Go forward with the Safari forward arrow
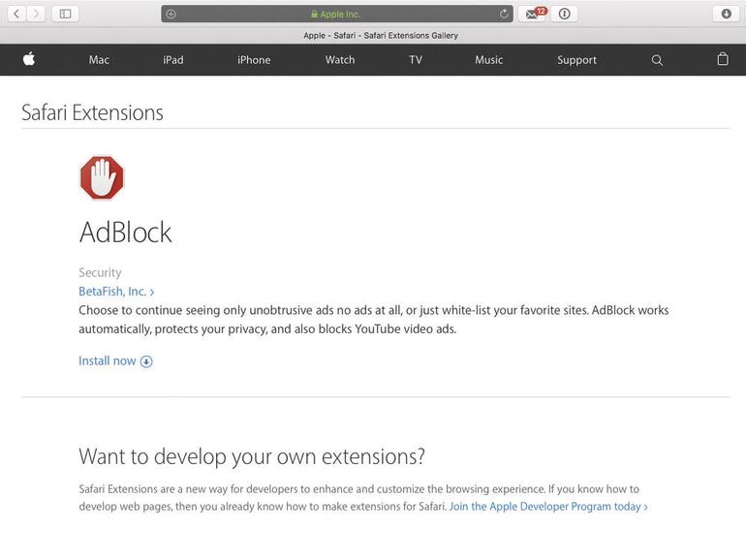Image resolution: width=746 pixels, height=560 pixels. pos(36,14)
